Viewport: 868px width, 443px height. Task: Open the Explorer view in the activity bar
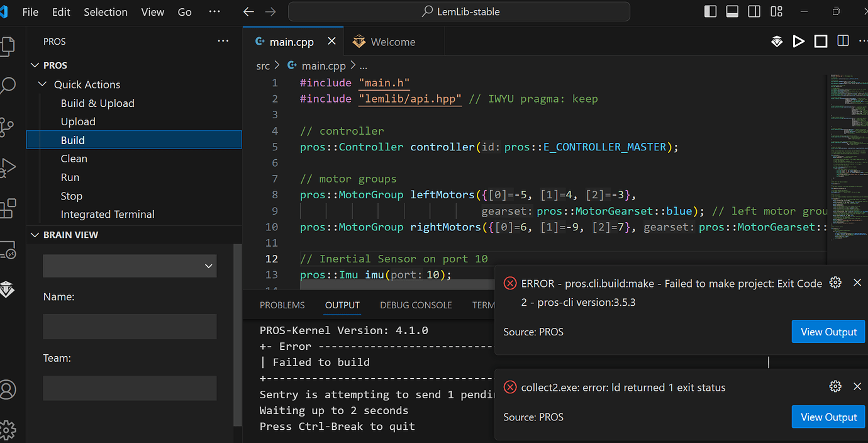coord(8,44)
